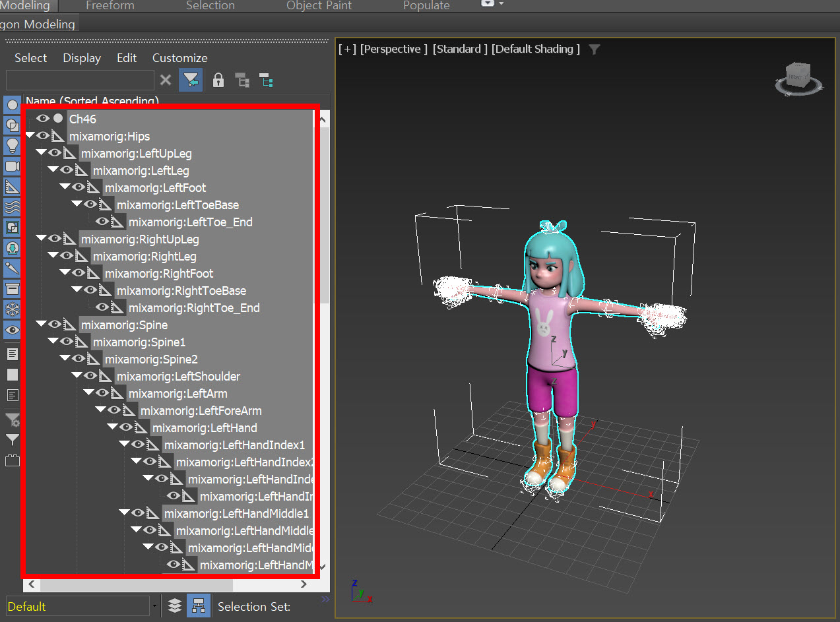
Task: Click Display None blank-square icon in sidebar
Action: point(12,375)
